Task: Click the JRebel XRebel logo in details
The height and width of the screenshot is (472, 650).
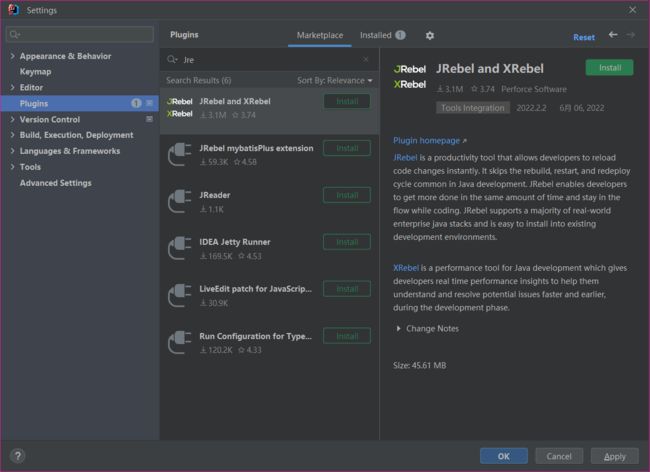Action: coord(410,77)
